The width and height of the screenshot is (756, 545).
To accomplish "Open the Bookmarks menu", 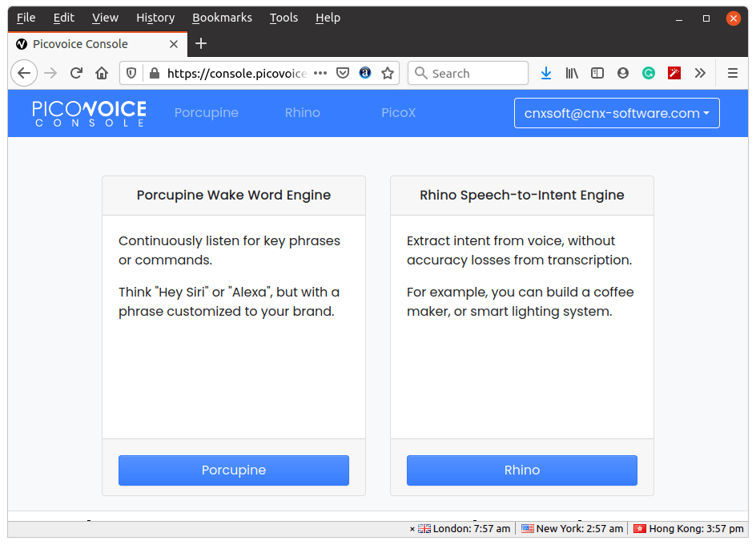I will tap(222, 18).
